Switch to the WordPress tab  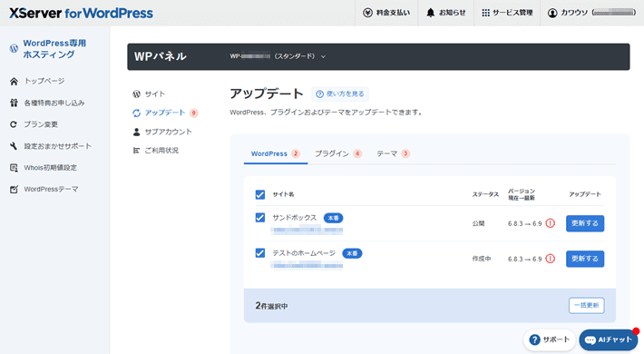point(275,153)
